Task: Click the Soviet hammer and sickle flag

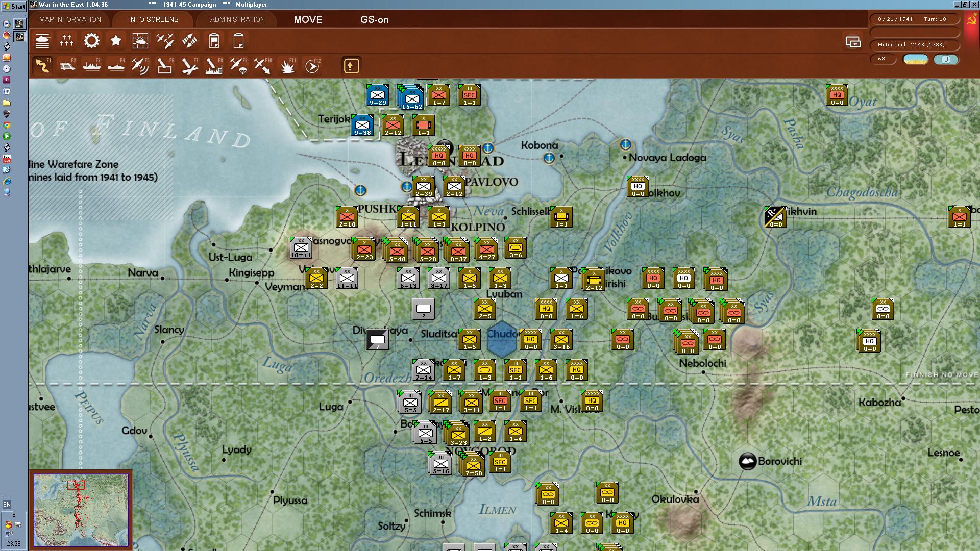Action: (x=971, y=20)
